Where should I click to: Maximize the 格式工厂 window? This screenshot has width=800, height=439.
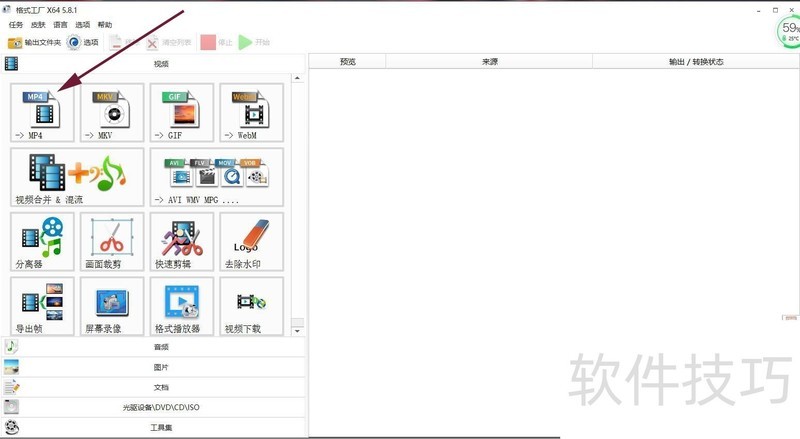pos(776,10)
